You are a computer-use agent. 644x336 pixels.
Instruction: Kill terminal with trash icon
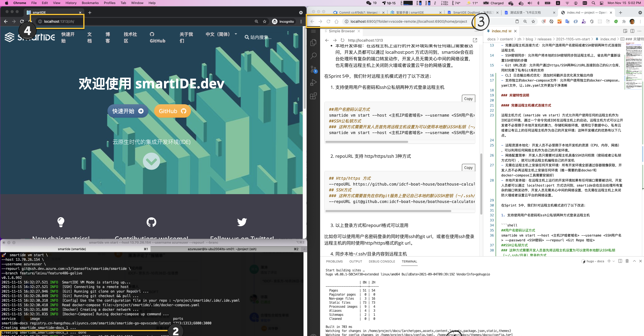point(627,261)
